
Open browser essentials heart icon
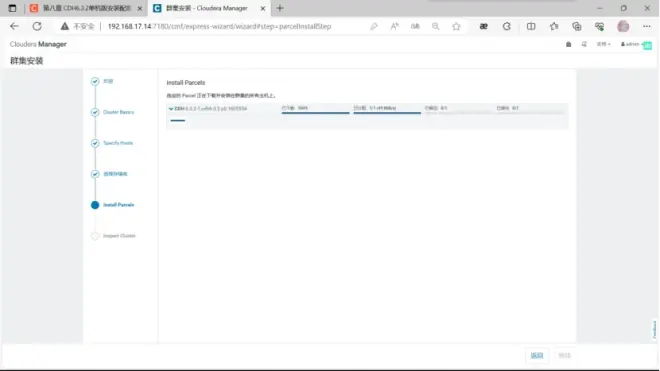[599, 27]
